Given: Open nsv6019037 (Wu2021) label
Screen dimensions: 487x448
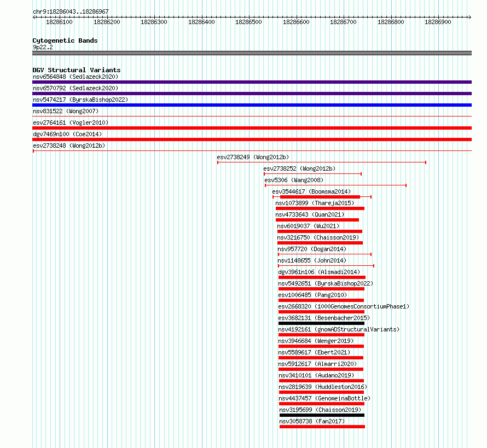Looking at the screenshot, I should 308,226.
